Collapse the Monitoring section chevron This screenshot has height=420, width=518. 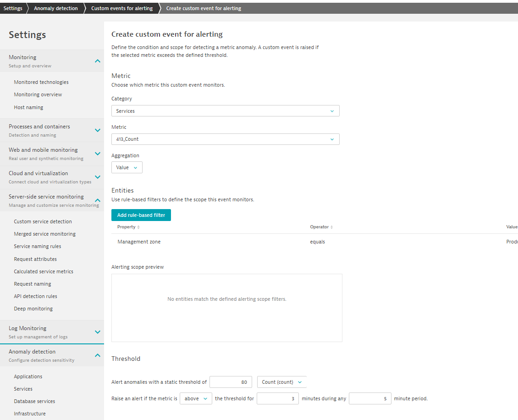[97, 61]
